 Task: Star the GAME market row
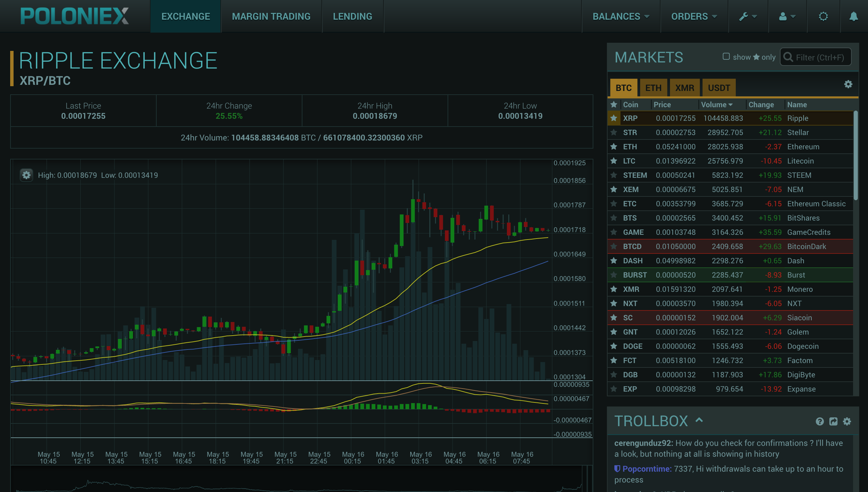pos(614,232)
